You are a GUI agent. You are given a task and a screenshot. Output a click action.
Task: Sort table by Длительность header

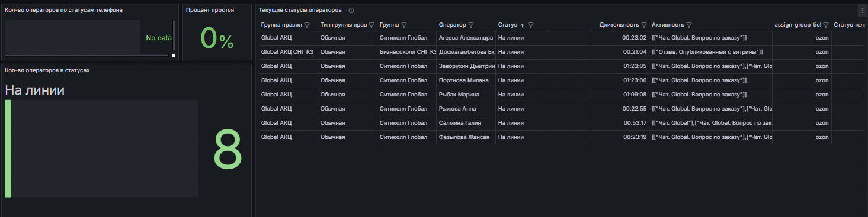(x=619, y=25)
